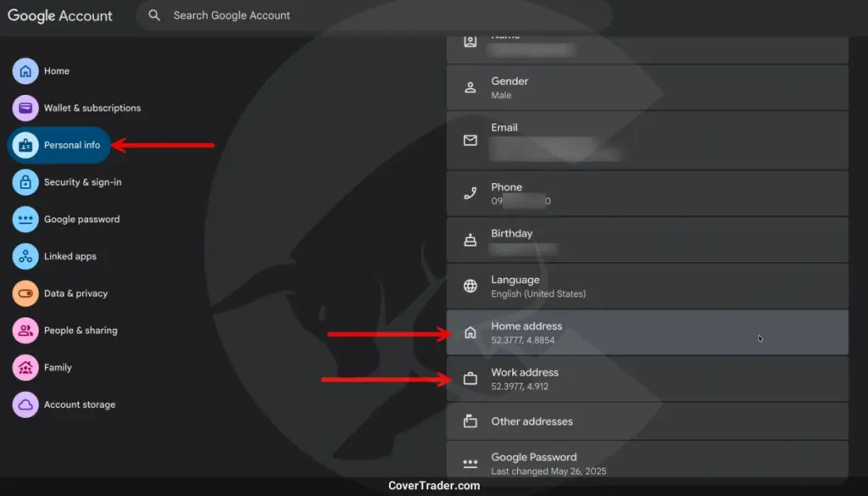Open the Home address row
This screenshot has width=868, height=496.
coord(647,332)
